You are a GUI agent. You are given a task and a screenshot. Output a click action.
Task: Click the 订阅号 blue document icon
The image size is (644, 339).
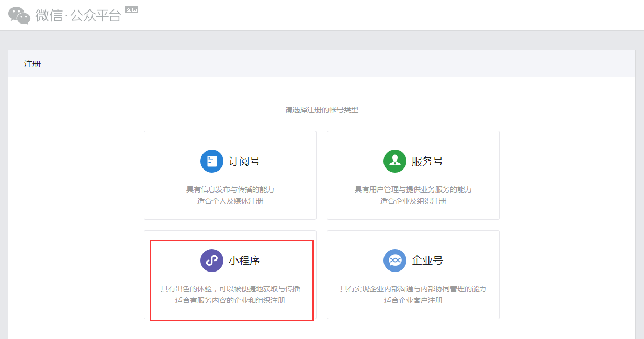click(211, 161)
